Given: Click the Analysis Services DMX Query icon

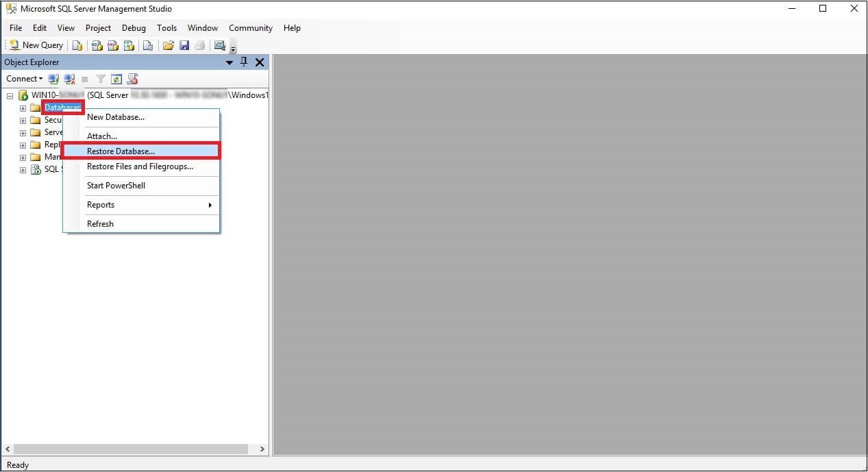Looking at the screenshot, I should click(112, 46).
